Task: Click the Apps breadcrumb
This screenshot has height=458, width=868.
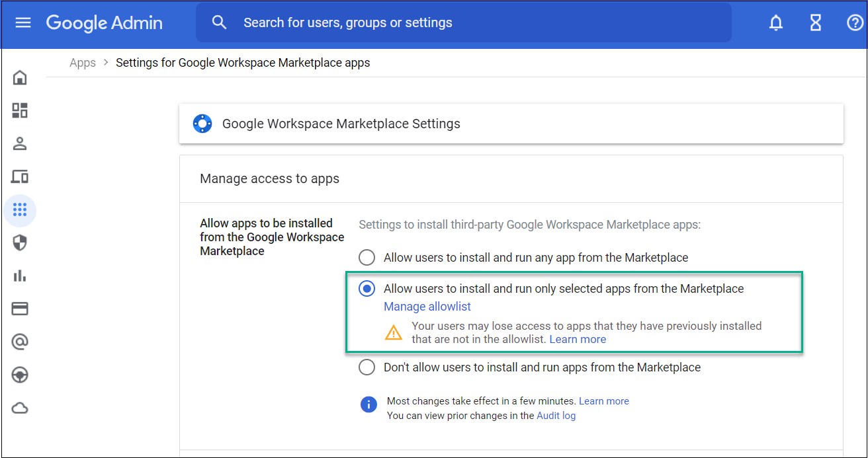Action: pyautogui.click(x=83, y=63)
